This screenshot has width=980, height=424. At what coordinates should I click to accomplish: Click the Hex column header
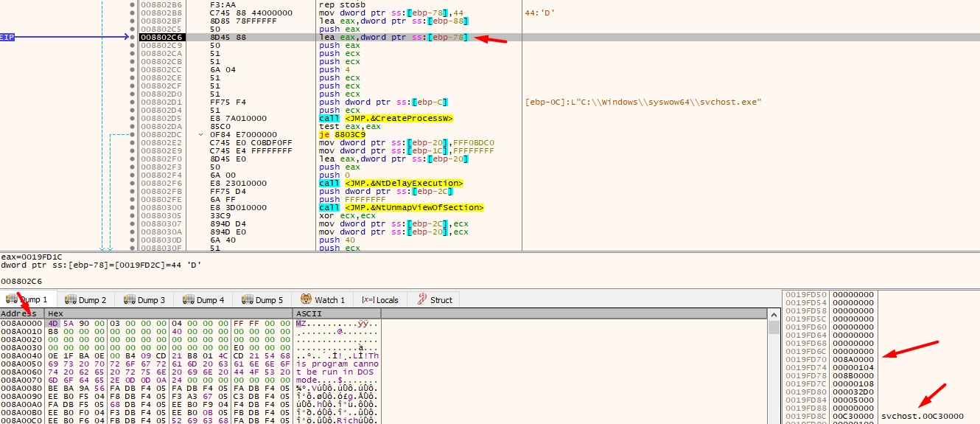pos(168,313)
